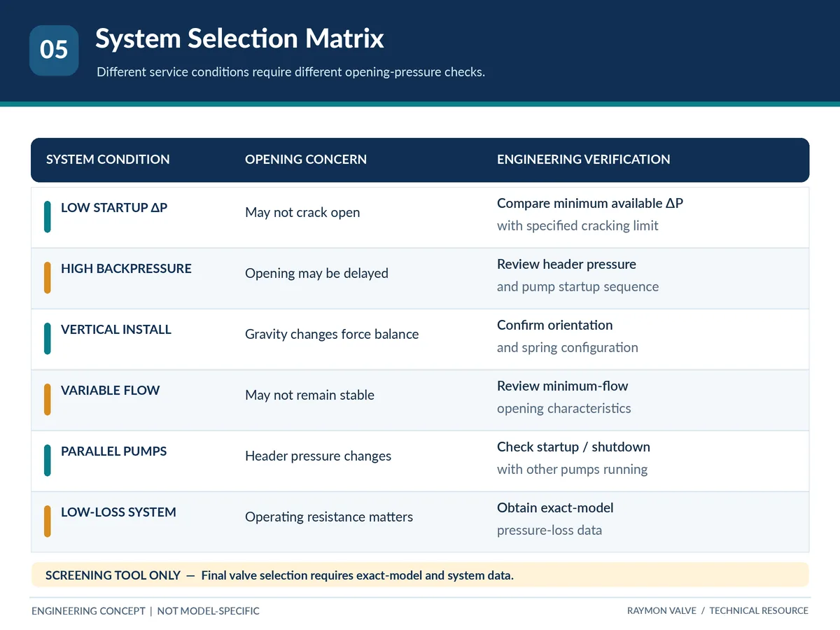Select the System Selection Matrix title
Image resolution: width=840 pixels, height=630 pixels.
[239, 38]
